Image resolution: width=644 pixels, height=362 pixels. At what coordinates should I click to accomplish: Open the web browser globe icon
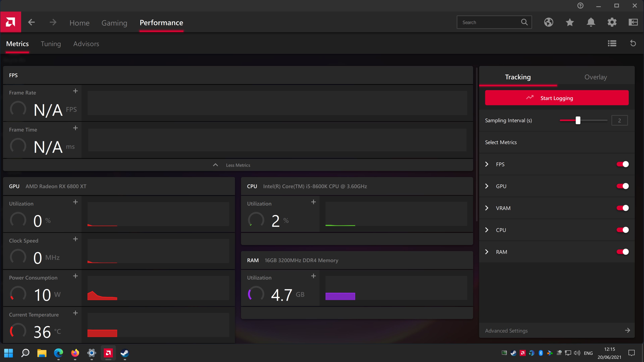[x=549, y=22]
